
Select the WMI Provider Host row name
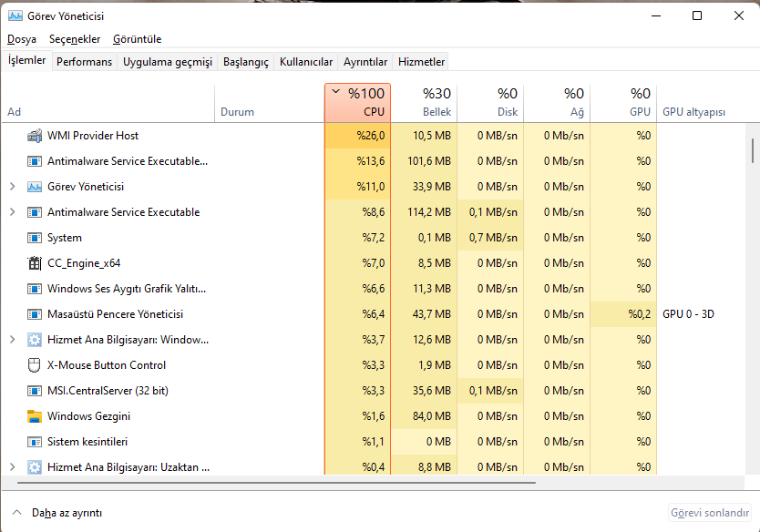click(93, 136)
